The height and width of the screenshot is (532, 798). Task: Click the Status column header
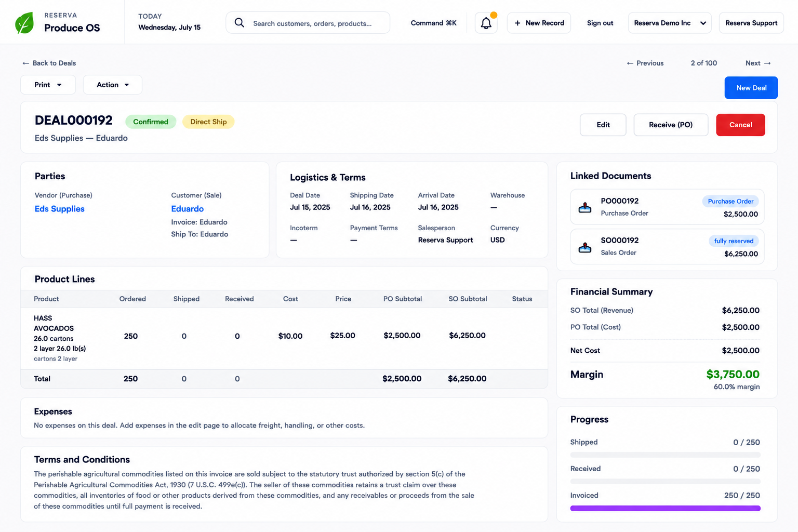pyautogui.click(x=522, y=299)
